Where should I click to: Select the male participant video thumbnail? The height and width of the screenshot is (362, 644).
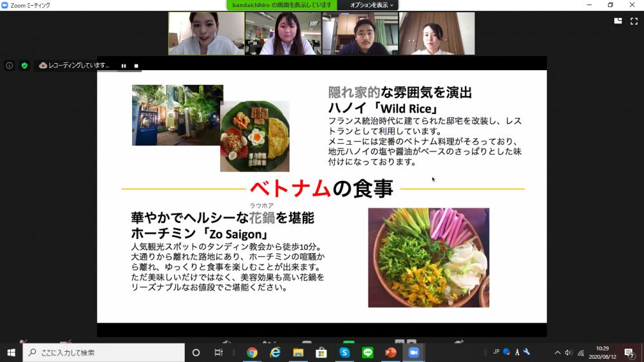[360, 33]
